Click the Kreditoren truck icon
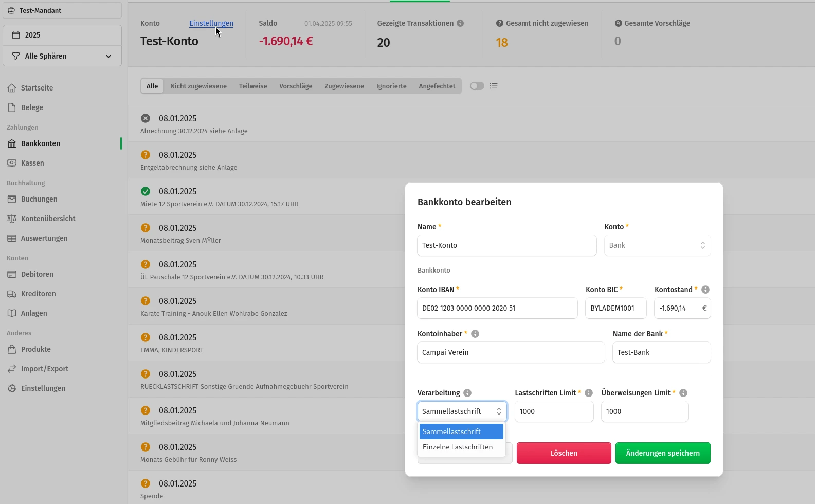815x504 pixels. click(12, 294)
